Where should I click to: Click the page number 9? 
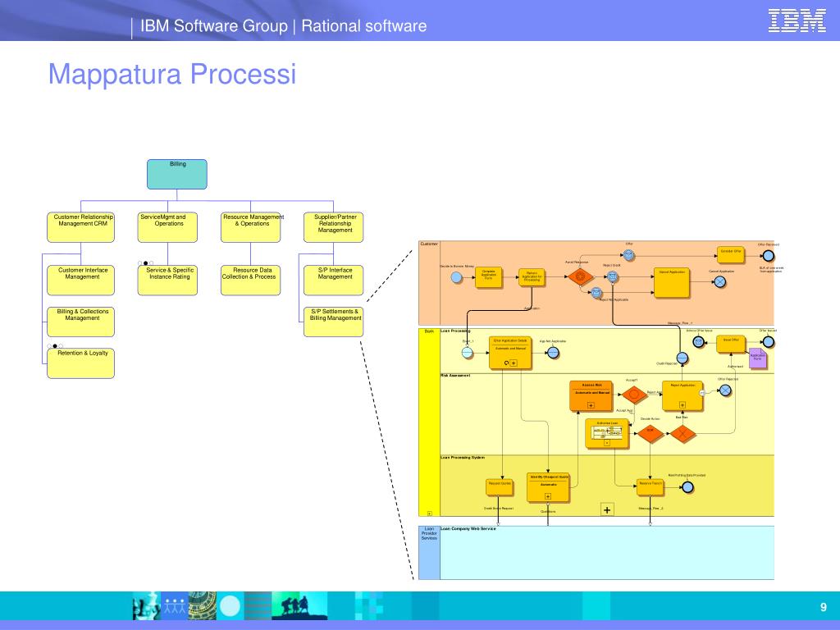pyautogui.click(x=824, y=607)
